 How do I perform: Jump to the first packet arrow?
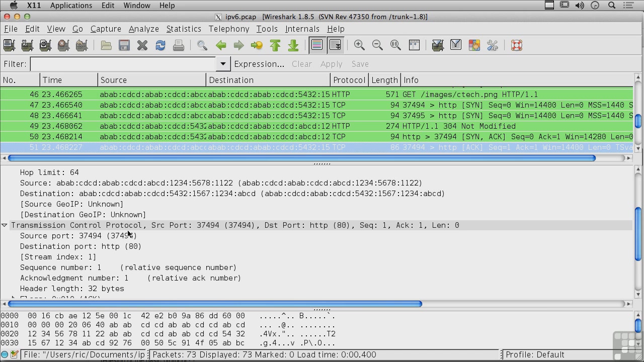tap(275, 45)
